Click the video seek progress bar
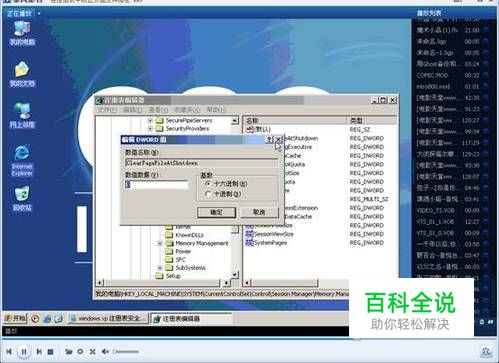Viewport: 499px width, 363px height. pos(248,338)
